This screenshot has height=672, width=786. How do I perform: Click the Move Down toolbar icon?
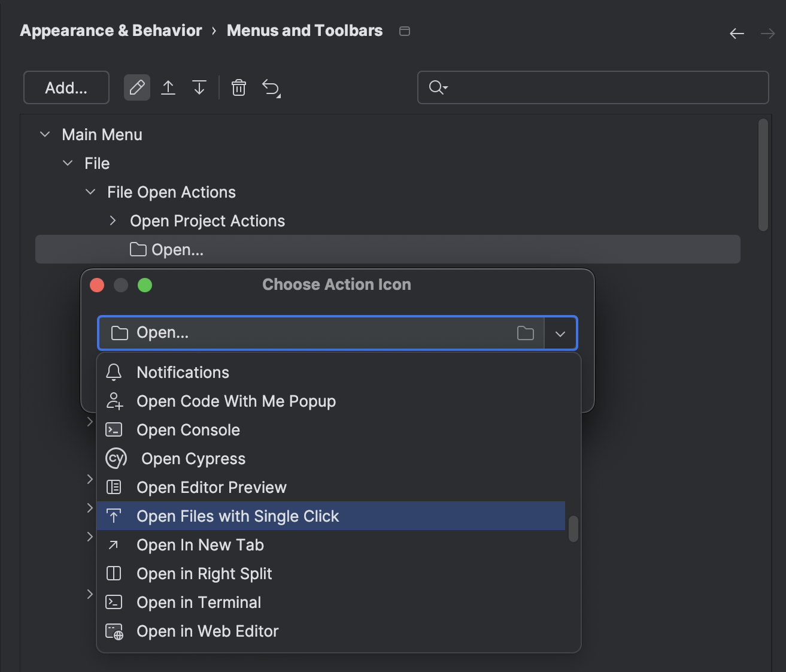[x=199, y=87]
